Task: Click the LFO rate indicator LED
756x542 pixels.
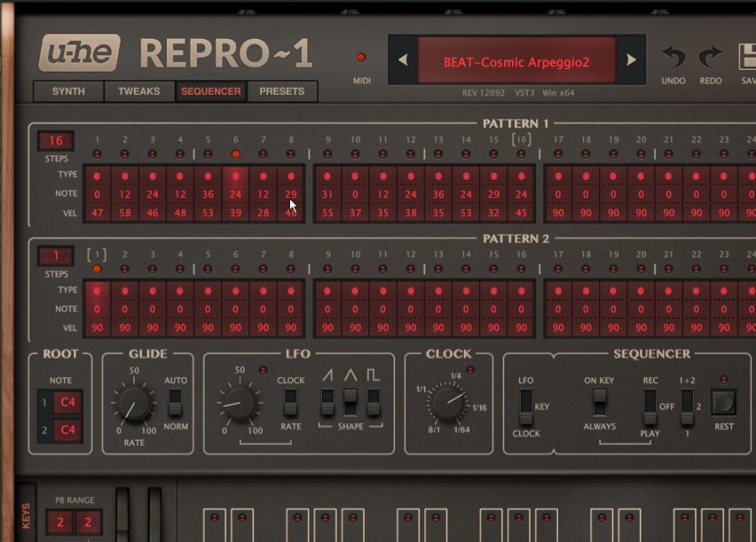Action: [x=263, y=370]
